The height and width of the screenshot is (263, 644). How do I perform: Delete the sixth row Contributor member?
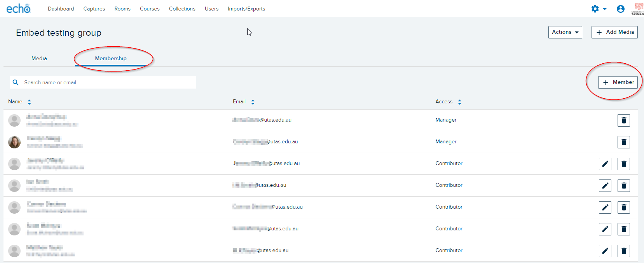tap(624, 229)
